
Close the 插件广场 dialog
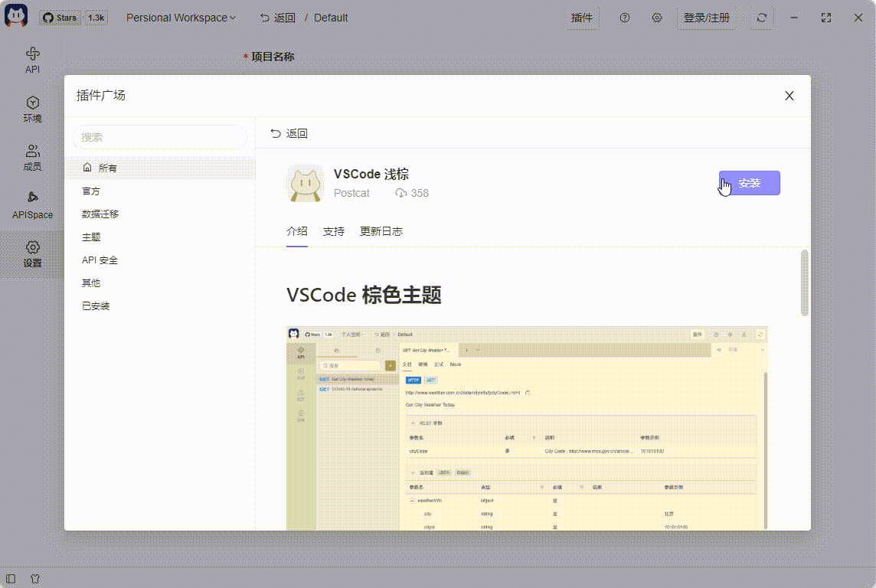[x=789, y=96]
